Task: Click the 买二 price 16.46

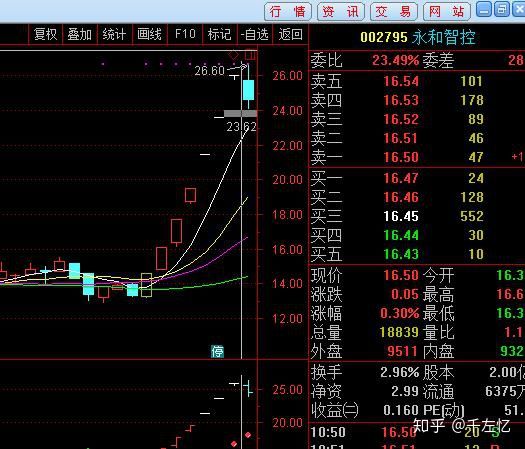Action: point(401,197)
